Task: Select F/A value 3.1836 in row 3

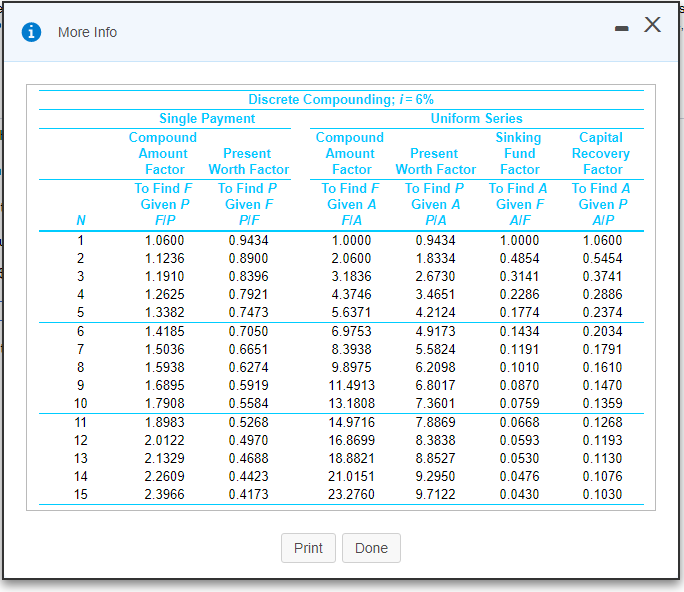Action: click(351, 276)
